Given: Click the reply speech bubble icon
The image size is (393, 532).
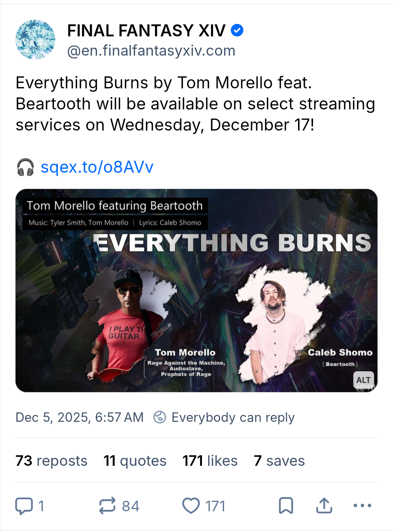Looking at the screenshot, I should click(24, 506).
